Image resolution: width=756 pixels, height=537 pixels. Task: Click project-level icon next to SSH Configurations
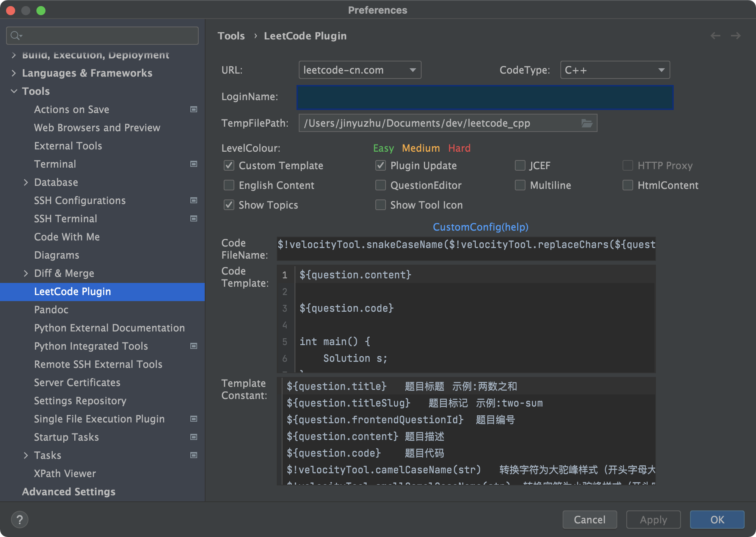pos(194,201)
